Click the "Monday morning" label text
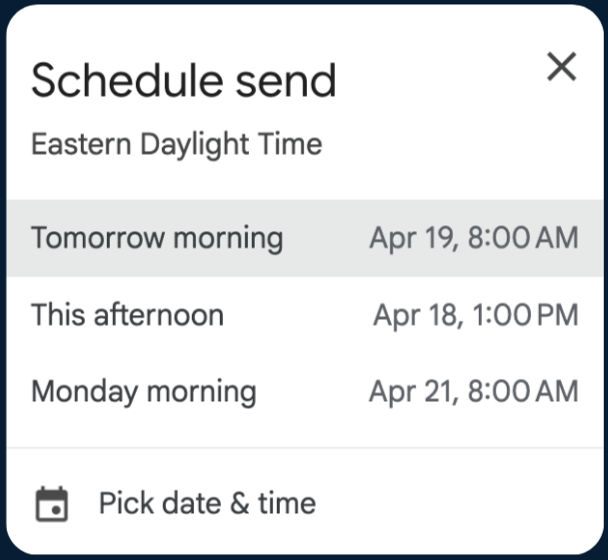 (x=144, y=392)
